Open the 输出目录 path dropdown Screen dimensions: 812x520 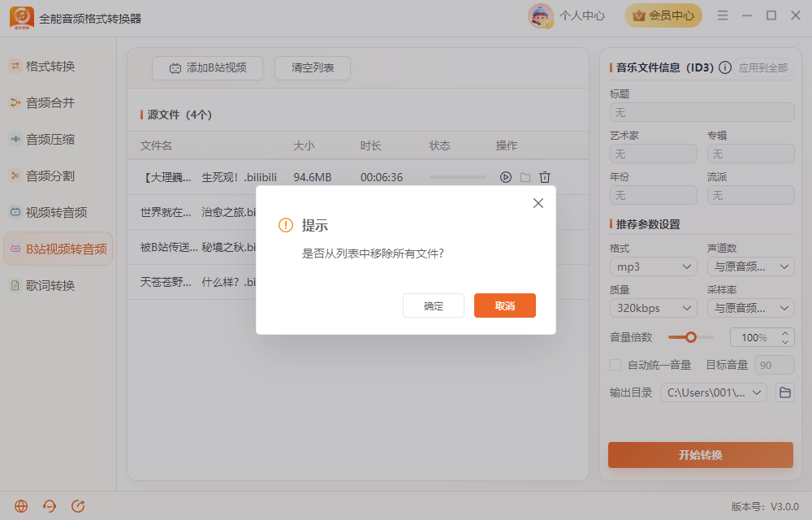click(714, 392)
